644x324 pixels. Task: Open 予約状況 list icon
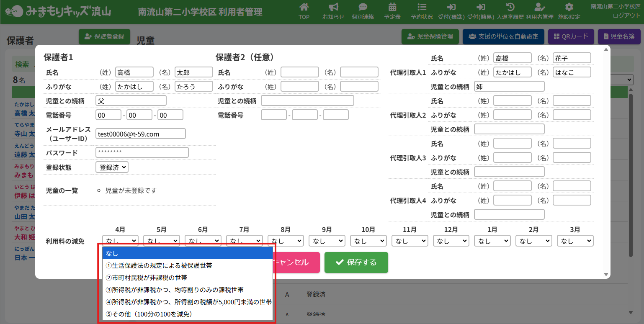click(x=422, y=8)
